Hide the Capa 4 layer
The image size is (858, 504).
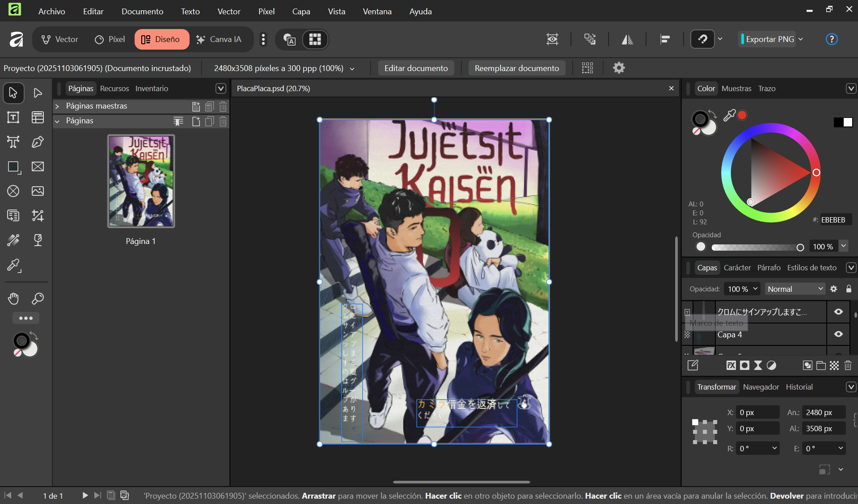(838, 334)
